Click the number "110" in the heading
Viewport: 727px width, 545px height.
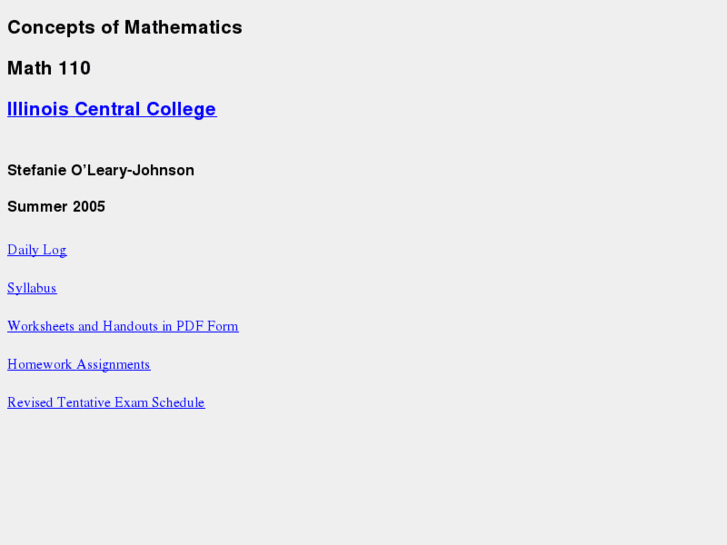74,68
